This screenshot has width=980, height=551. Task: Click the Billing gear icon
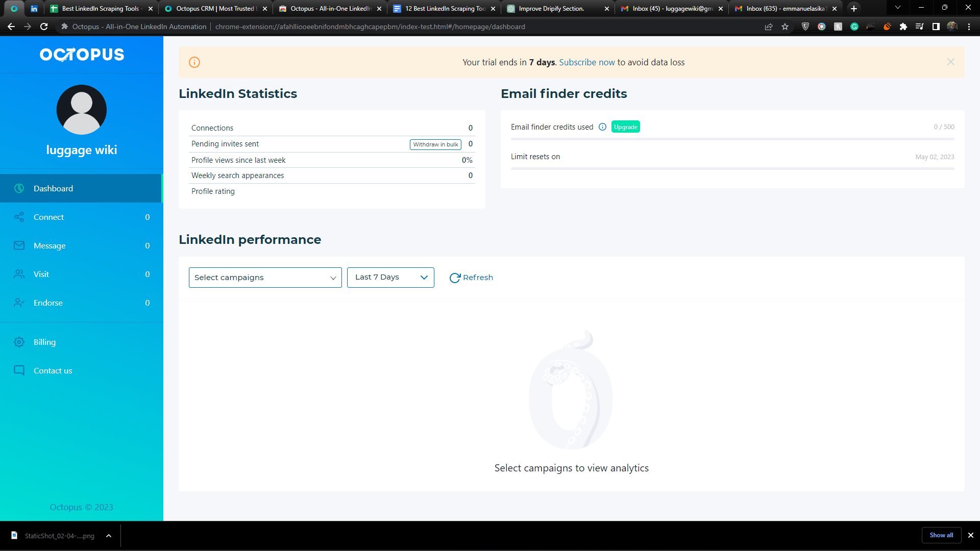(19, 342)
